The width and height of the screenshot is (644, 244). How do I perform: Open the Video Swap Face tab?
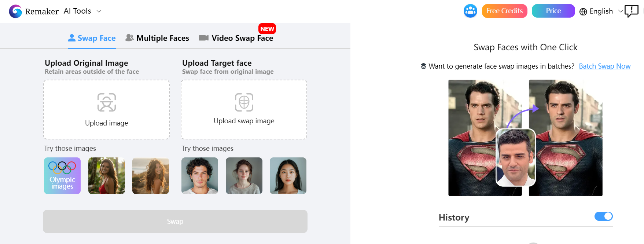click(x=236, y=38)
